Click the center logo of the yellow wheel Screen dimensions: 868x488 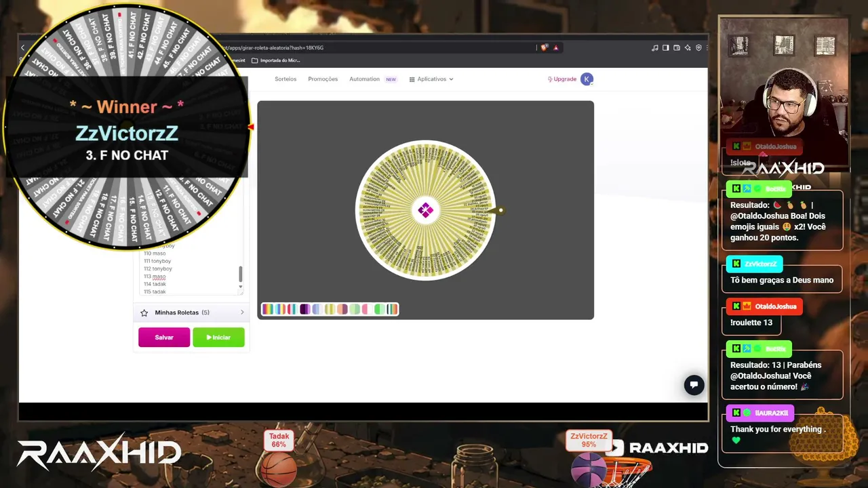(425, 210)
